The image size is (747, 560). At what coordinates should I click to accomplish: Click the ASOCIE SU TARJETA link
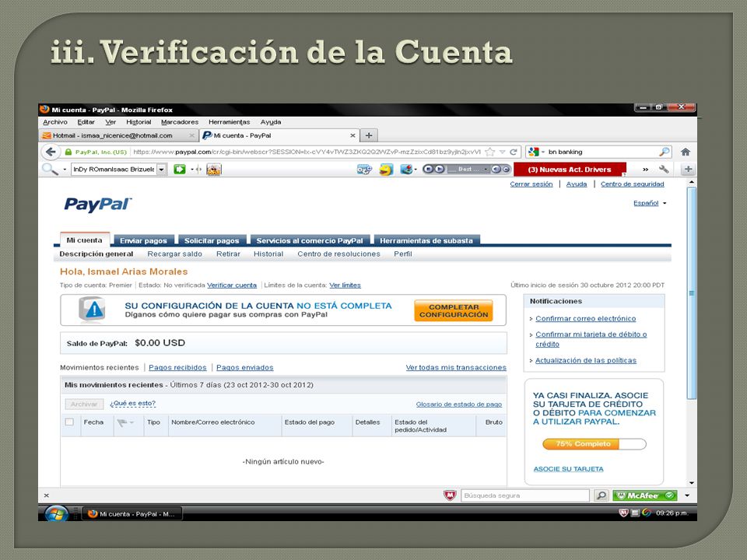coord(568,469)
